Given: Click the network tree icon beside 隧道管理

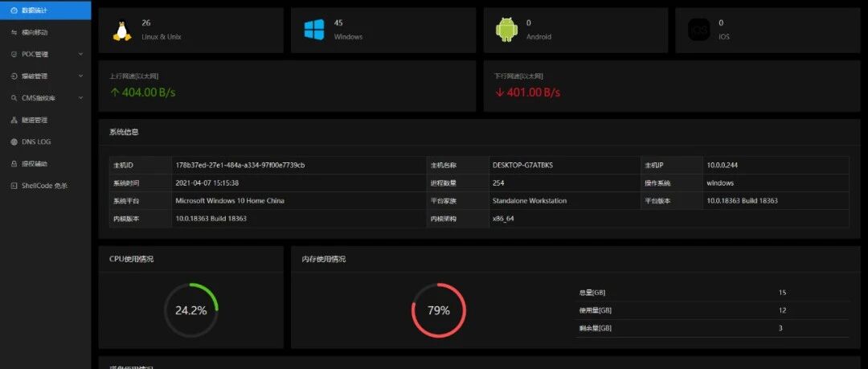Looking at the screenshot, I should pyautogui.click(x=14, y=120).
